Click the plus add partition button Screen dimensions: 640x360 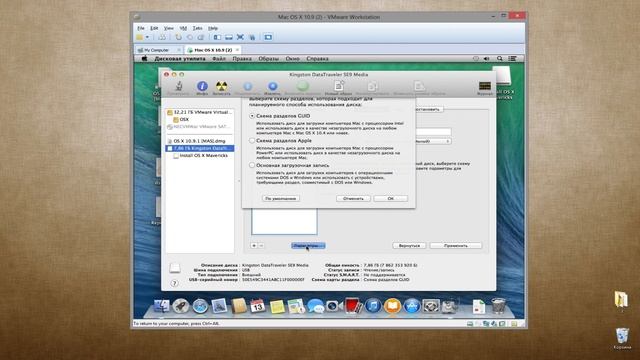point(254,246)
